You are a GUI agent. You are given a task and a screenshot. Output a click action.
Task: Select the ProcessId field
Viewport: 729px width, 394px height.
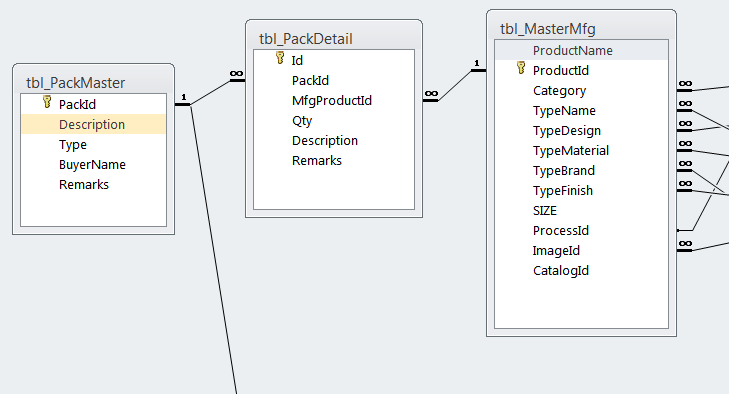[581, 231]
